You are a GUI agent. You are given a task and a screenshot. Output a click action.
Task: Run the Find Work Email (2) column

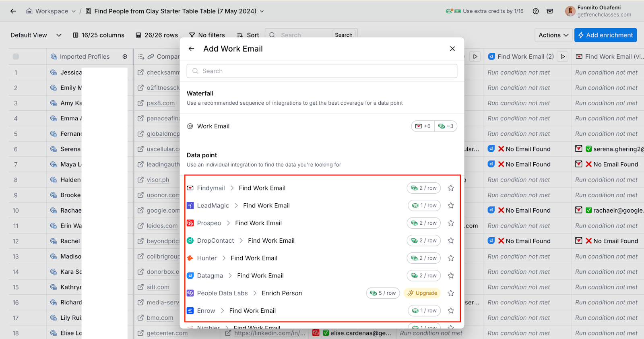click(563, 57)
